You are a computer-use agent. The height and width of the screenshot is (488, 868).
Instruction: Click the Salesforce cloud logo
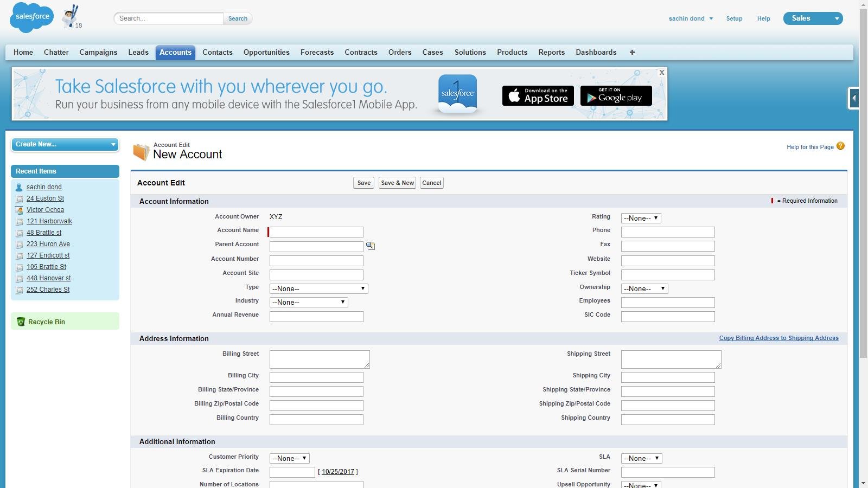(x=31, y=17)
